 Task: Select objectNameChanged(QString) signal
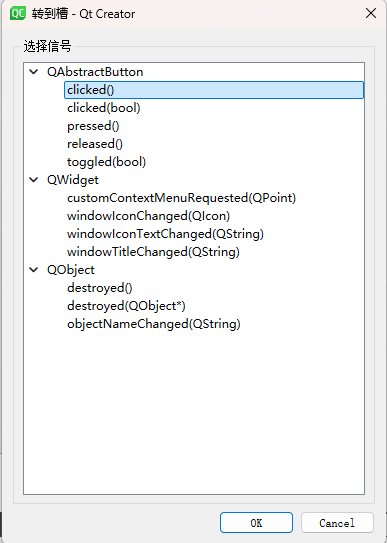[x=154, y=324]
